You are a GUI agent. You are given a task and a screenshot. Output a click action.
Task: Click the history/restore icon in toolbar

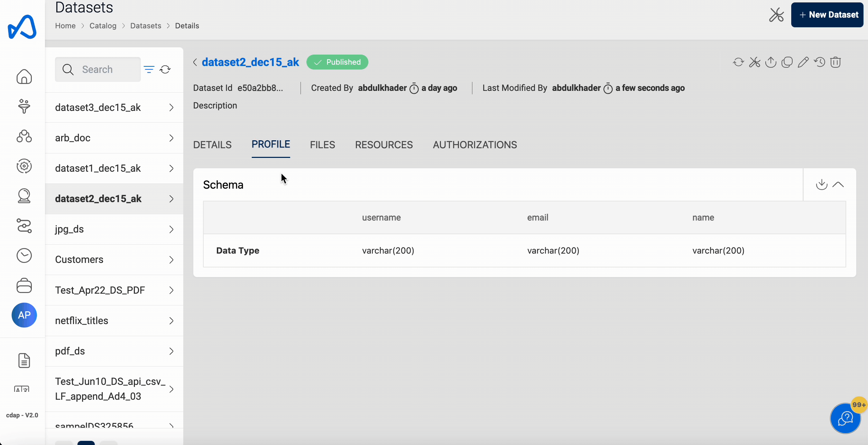tap(819, 62)
